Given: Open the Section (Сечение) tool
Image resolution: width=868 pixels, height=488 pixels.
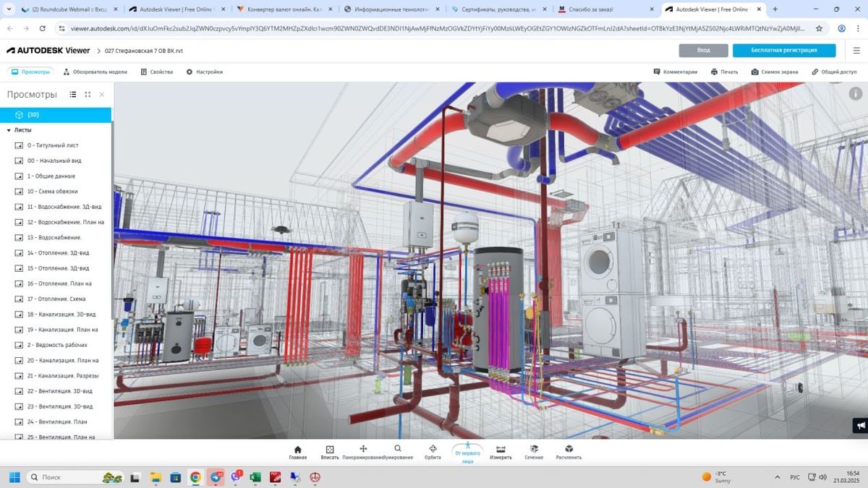Looking at the screenshot, I should (x=534, y=452).
